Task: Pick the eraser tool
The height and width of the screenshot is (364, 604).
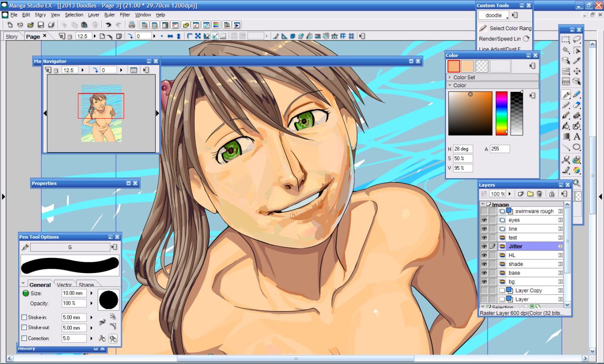Action: [x=577, y=105]
